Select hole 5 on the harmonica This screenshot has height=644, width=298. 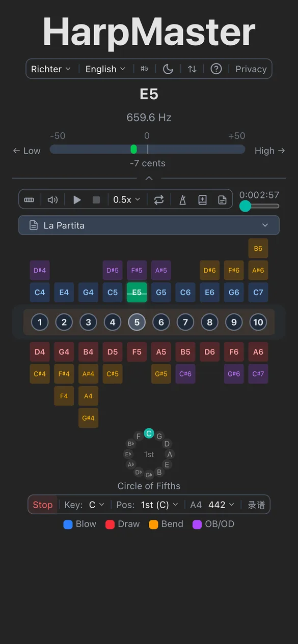click(137, 322)
